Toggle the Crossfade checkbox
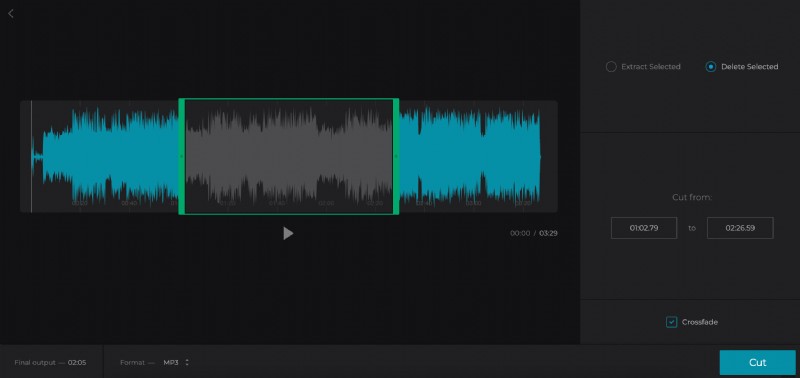Image resolution: width=800 pixels, height=378 pixels. tap(671, 322)
